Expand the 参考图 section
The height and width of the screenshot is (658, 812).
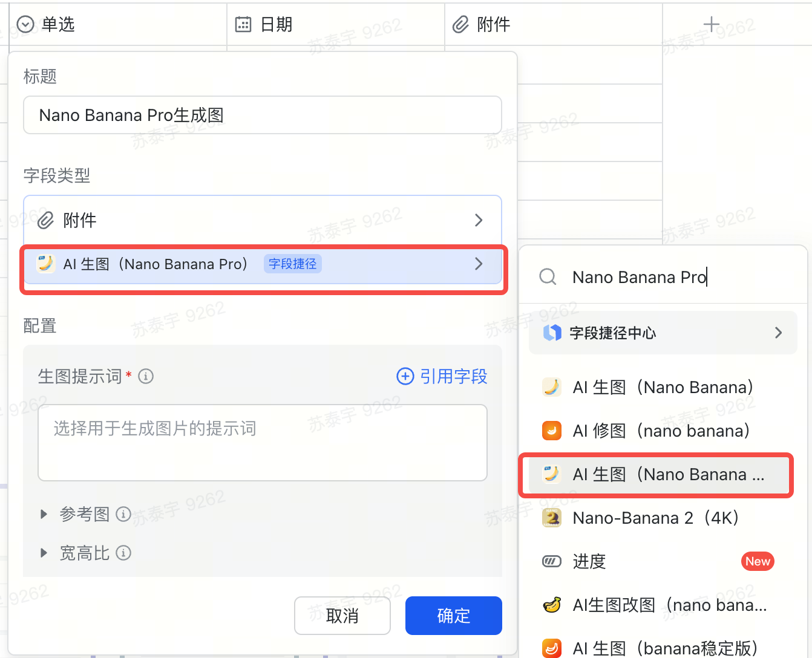coord(44,514)
